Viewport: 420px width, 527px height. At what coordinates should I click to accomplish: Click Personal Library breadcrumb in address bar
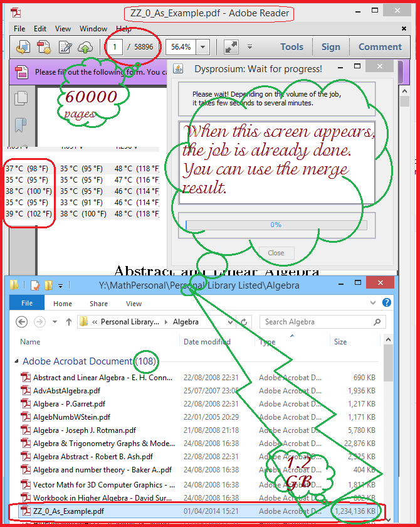click(130, 322)
